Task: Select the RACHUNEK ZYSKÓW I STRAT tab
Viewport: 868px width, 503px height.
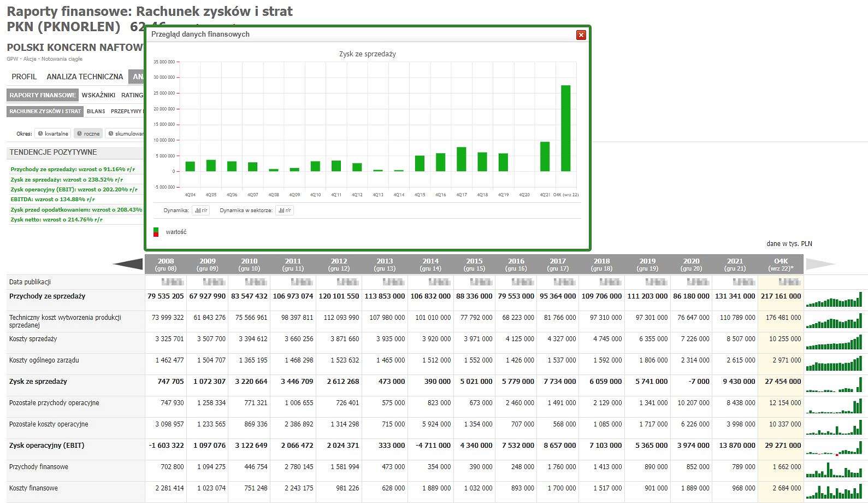Action: pyautogui.click(x=45, y=111)
